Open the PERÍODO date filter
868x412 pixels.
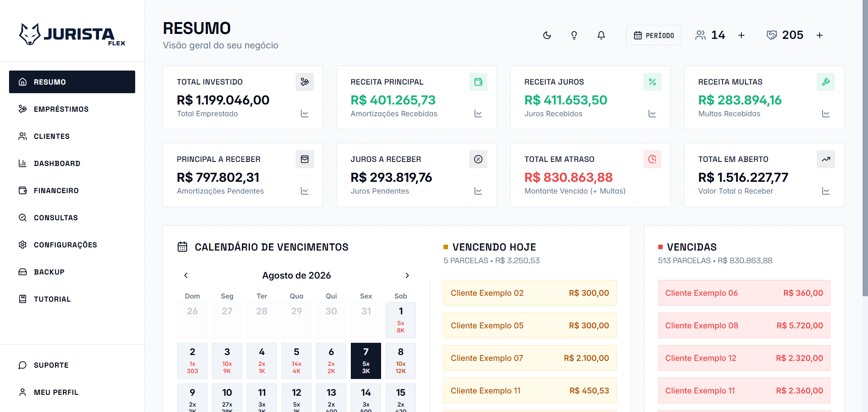(x=654, y=35)
